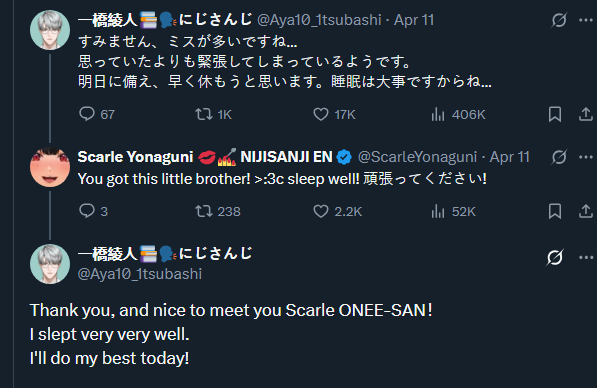Bookmark the first Japanese tweet
The height and width of the screenshot is (388, 597).
click(x=555, y=114)
